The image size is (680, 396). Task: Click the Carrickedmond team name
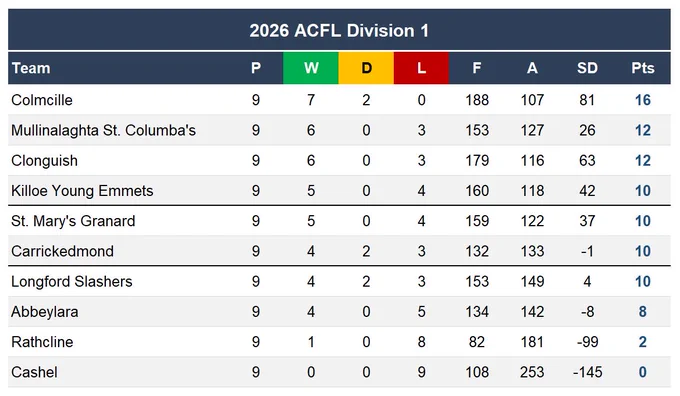62,252
